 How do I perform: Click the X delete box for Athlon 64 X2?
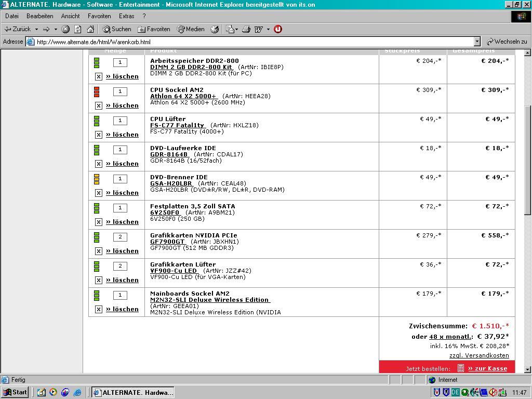click(98, 106)
